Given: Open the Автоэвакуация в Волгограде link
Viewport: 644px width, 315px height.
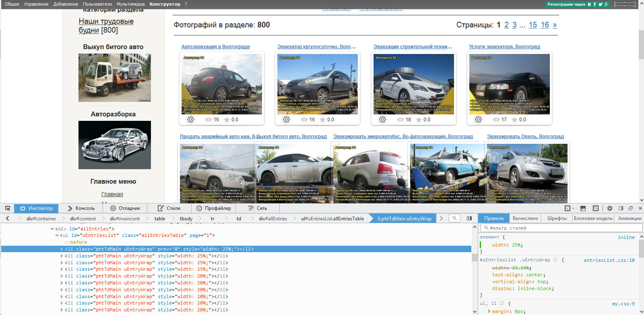Looking at the screenshot, I should click(215, 47).
